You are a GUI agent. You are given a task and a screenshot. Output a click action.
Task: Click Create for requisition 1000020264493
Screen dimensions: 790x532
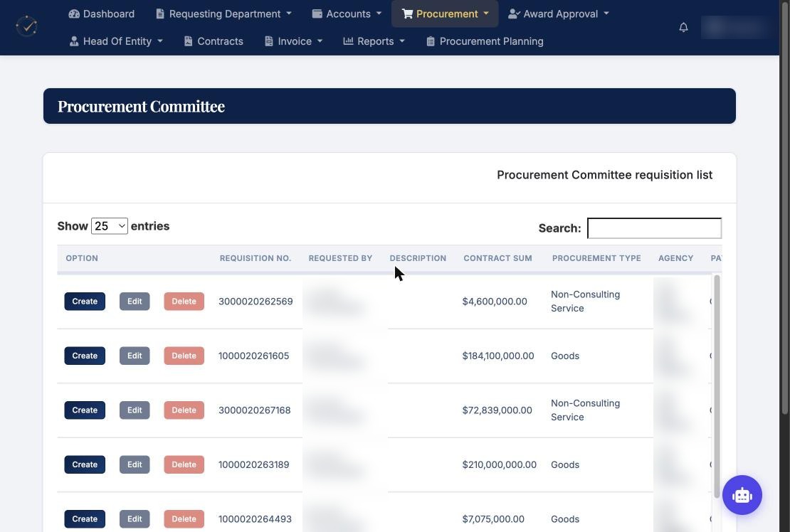click(85, 519)
